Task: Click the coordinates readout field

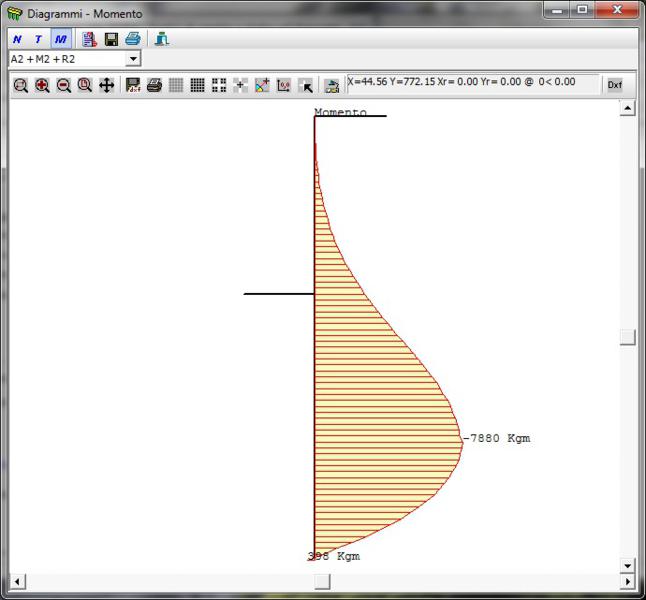Action: tap(470, 83)
